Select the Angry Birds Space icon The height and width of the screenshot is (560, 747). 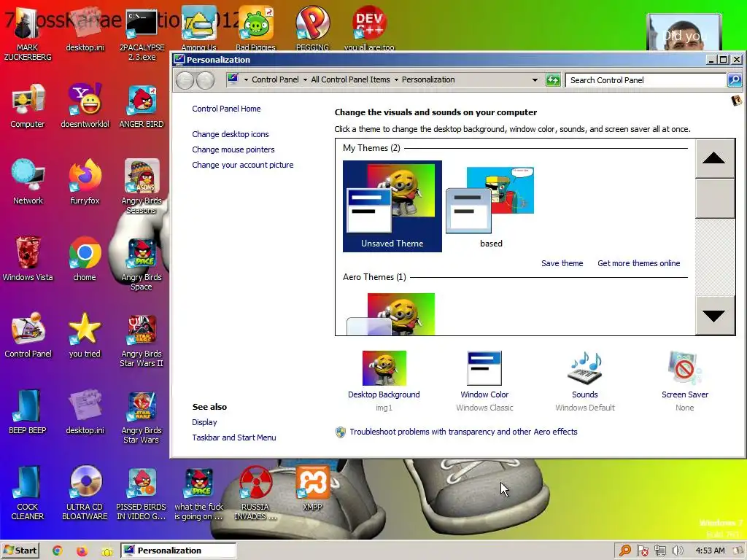142,263
